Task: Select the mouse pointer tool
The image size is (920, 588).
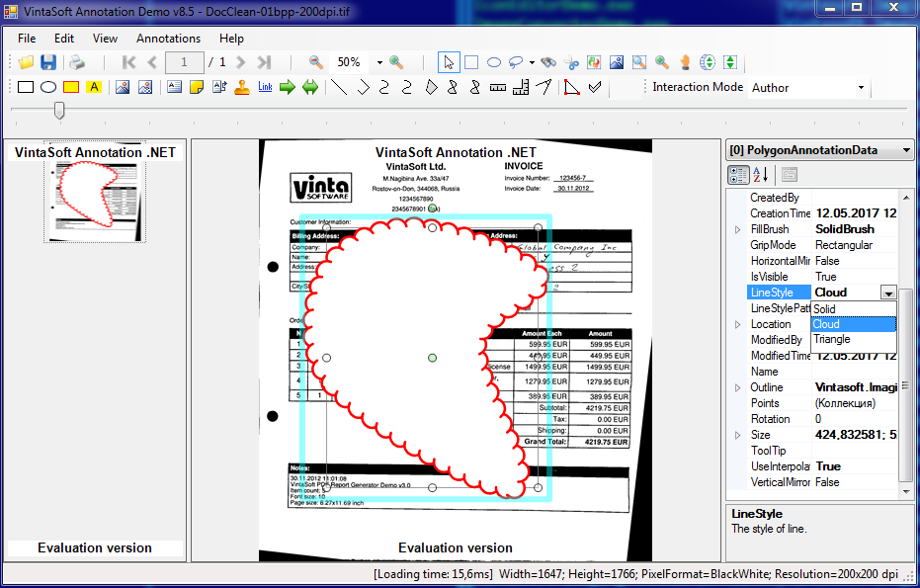Action: click(449, 62)
